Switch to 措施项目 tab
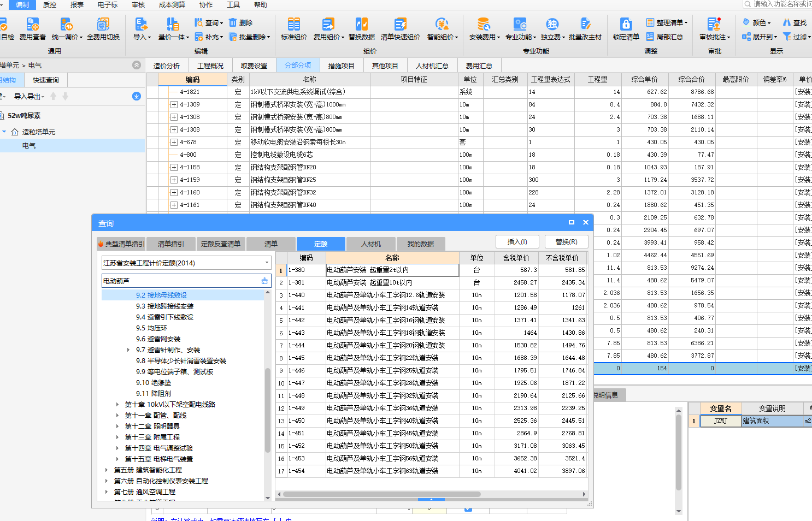812x521 pixels. click(x=342, y=66)
